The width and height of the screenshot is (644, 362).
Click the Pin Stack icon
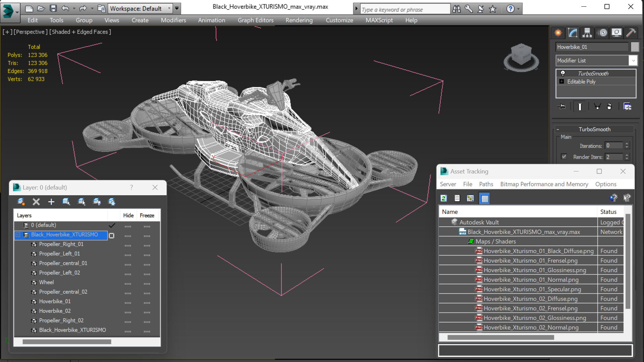coord(562,106)
